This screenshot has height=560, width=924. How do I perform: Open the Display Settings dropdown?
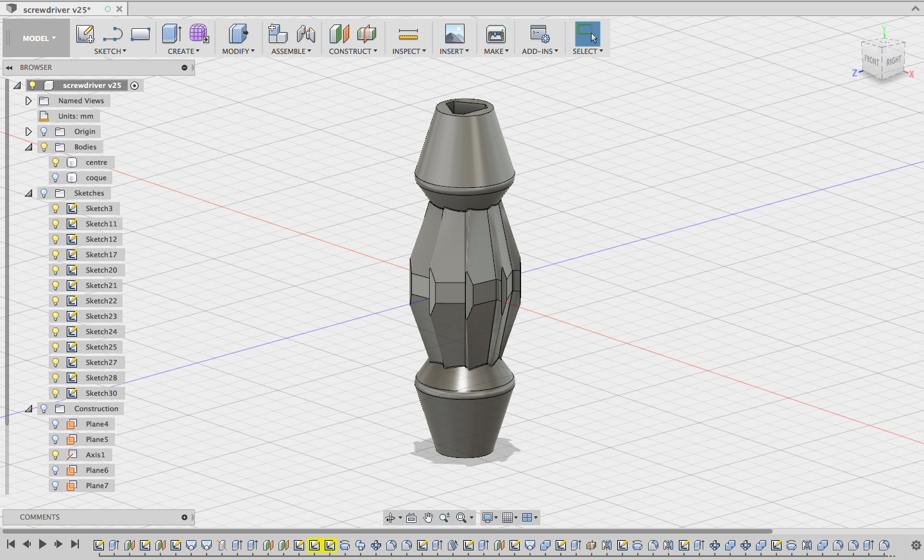[490, 518]
